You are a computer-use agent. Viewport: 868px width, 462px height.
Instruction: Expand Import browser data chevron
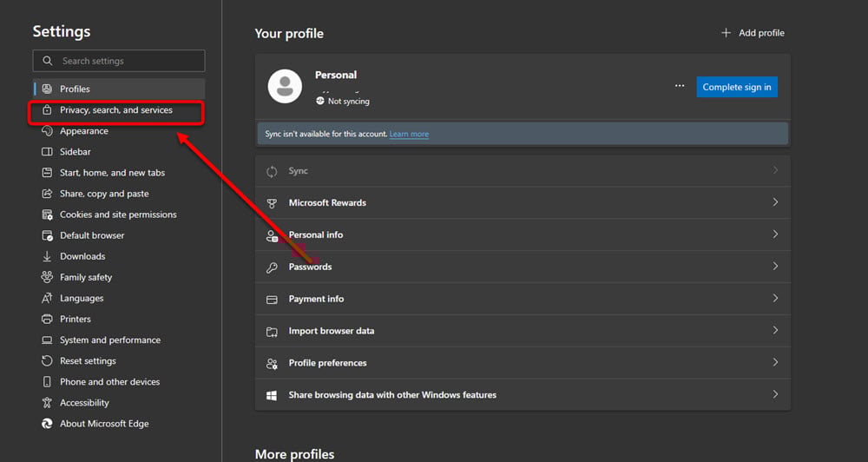coord(775,330)
